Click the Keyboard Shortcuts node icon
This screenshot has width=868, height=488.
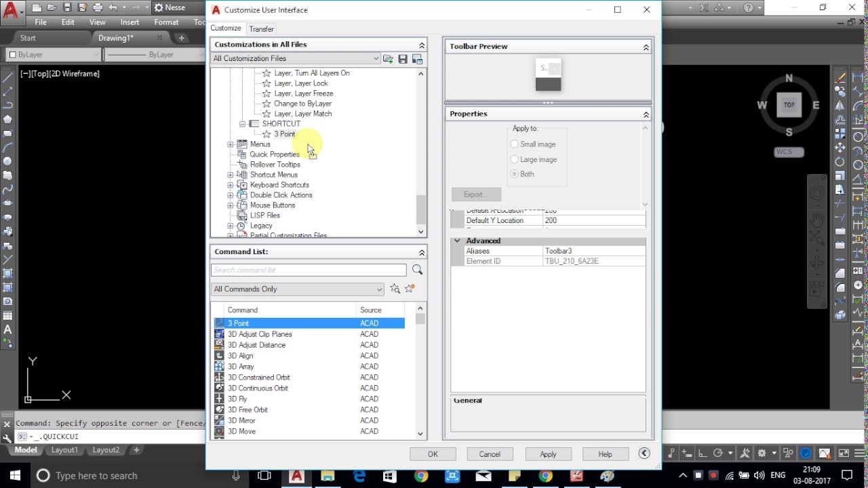(242, 185)
